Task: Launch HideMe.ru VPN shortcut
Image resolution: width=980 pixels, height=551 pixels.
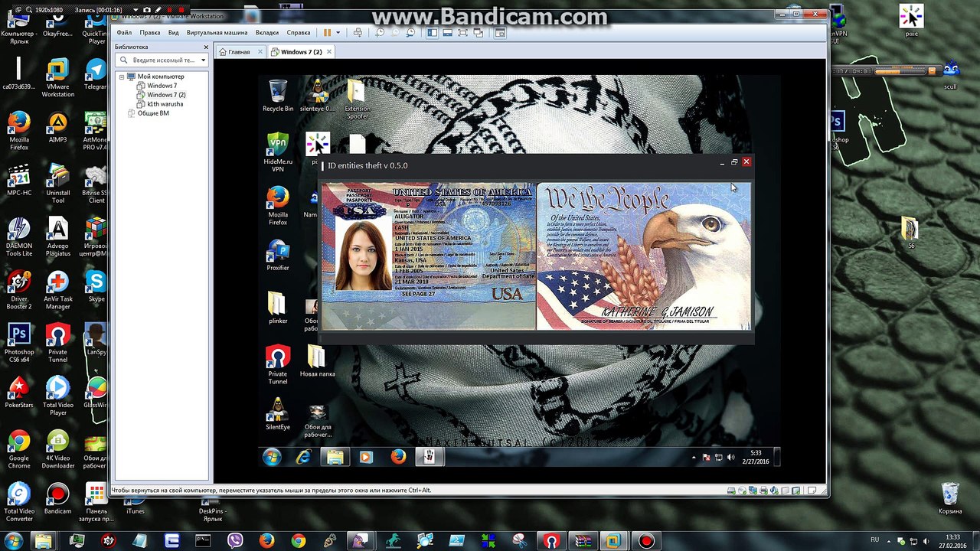Action: coord(278,152)
